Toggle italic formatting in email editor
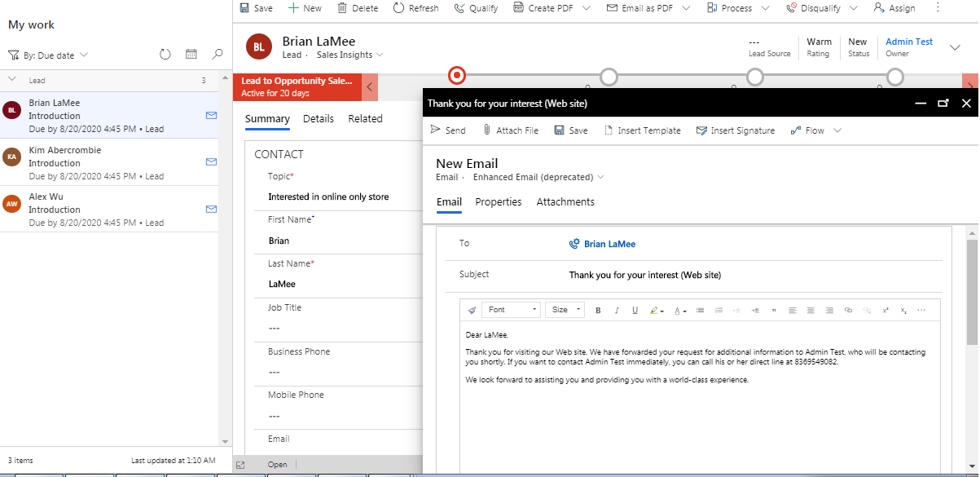Screen dimensions: 980x477 pyautogui.click(x=617, y=310)
